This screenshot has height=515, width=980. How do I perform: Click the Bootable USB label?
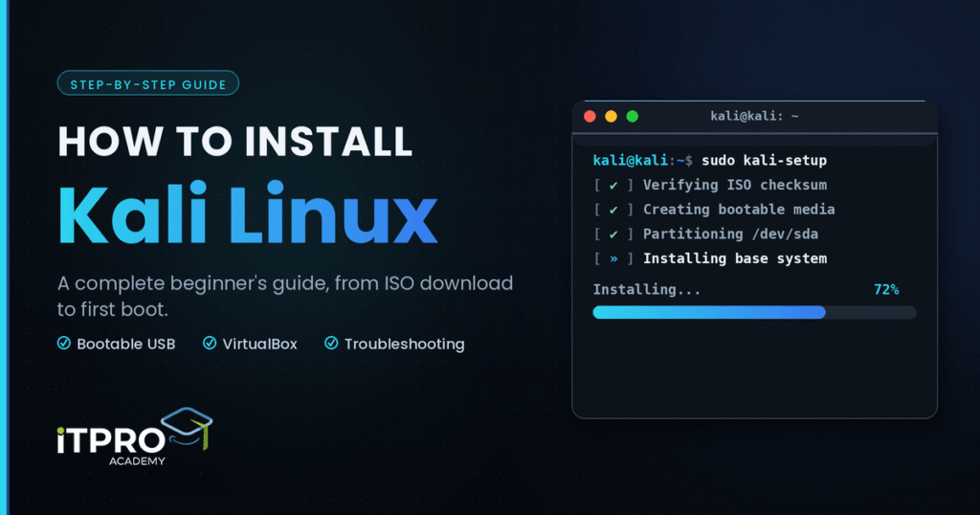(x=126, y=344)
